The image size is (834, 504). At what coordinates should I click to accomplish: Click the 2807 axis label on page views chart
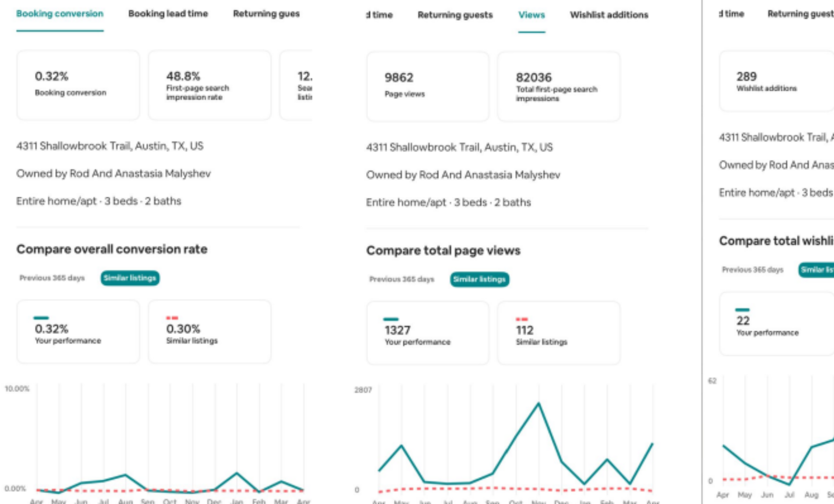click(x=363, y=390)
